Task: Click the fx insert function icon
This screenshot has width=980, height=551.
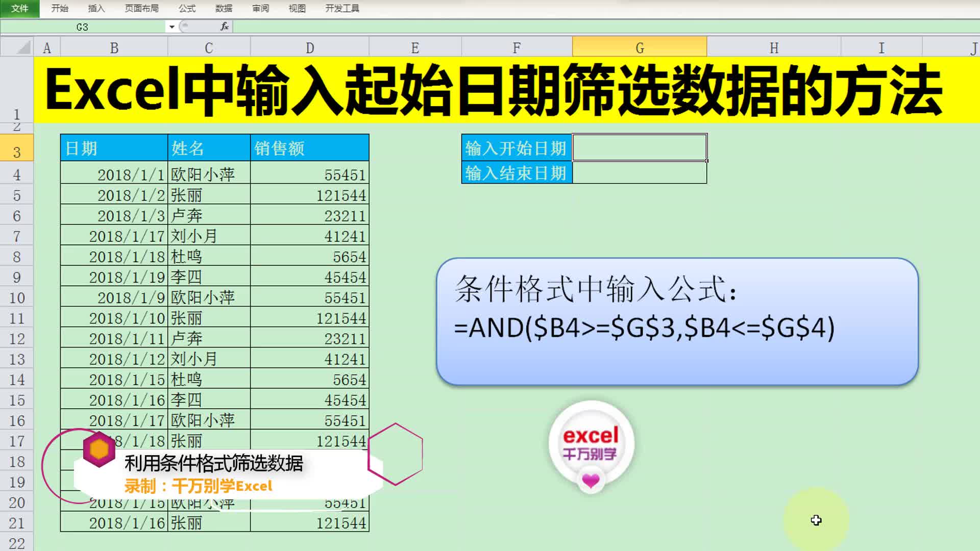Action: point(225,27)
